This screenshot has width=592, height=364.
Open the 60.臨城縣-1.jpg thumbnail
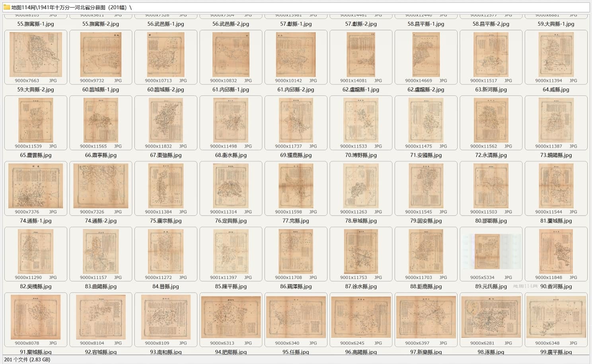coord(101,55)
